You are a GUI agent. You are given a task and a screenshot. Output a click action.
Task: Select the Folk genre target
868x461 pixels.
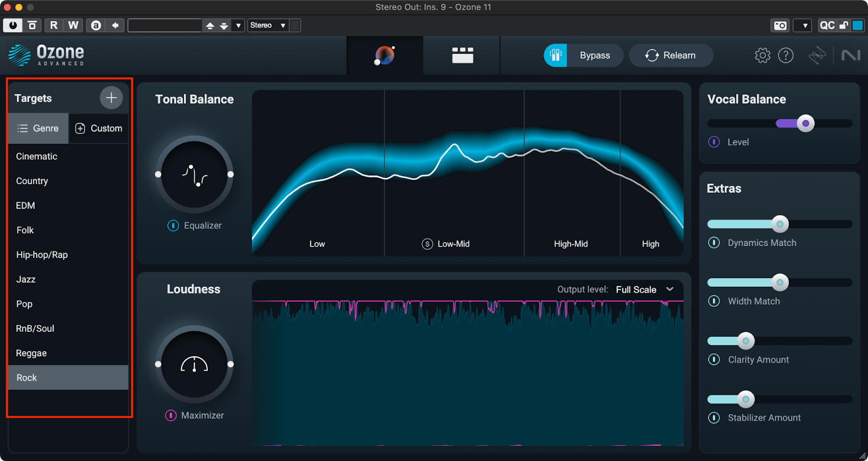coord(68,230)
